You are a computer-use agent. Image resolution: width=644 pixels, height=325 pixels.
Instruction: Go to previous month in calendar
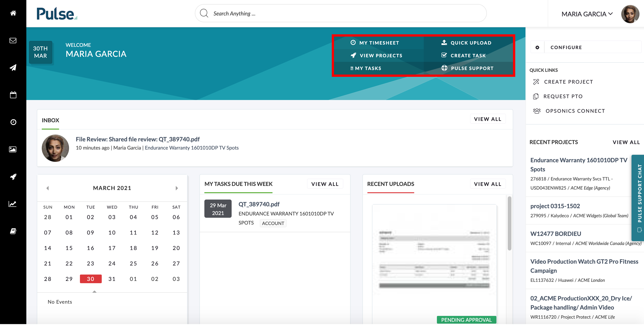tap(47, 188)
